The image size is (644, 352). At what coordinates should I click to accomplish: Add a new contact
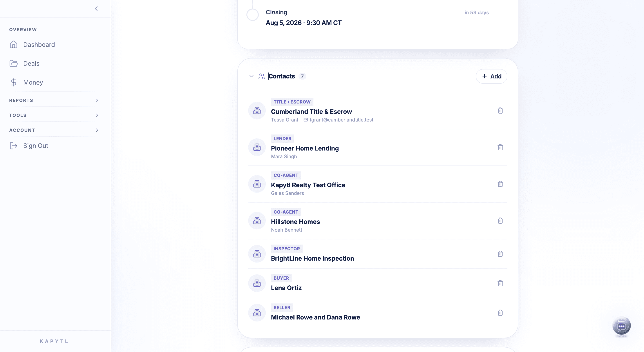492,76
